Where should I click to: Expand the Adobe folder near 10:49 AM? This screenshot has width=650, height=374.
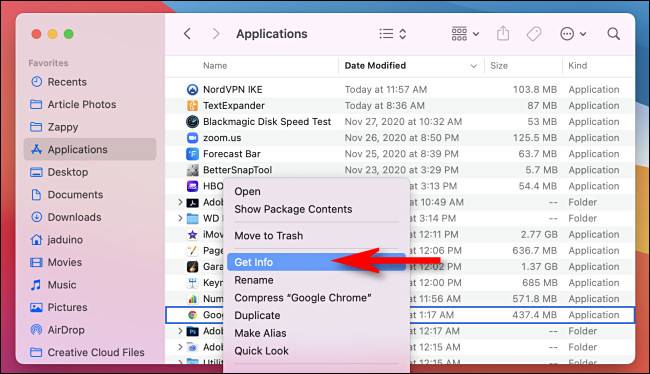180,202
